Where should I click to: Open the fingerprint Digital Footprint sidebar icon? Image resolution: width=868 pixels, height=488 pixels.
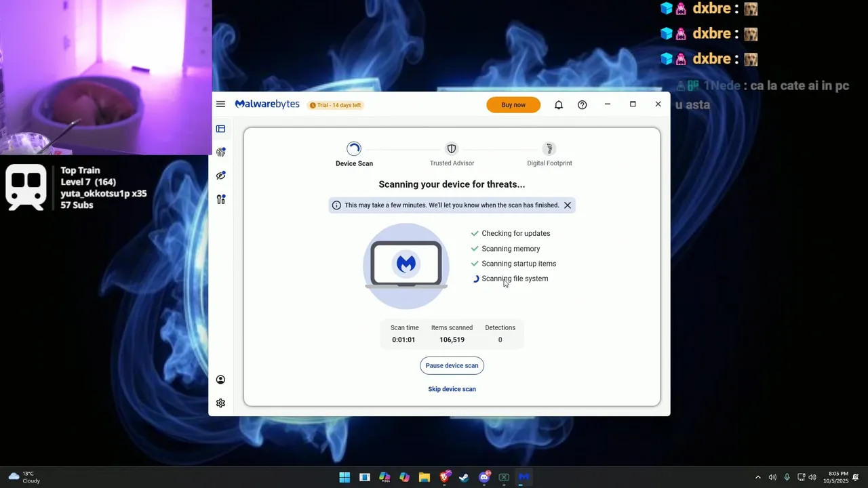[220, 152]
